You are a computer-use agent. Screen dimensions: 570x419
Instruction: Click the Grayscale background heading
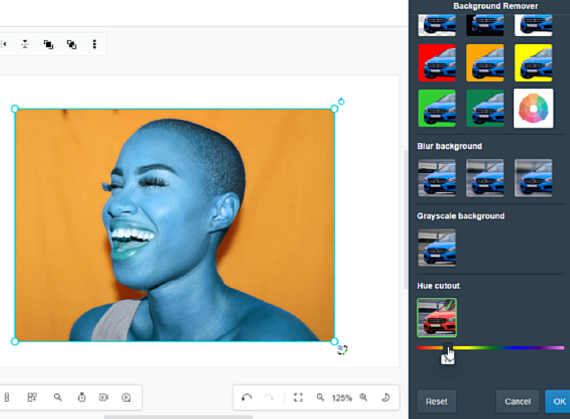click(x=461, y=216)
